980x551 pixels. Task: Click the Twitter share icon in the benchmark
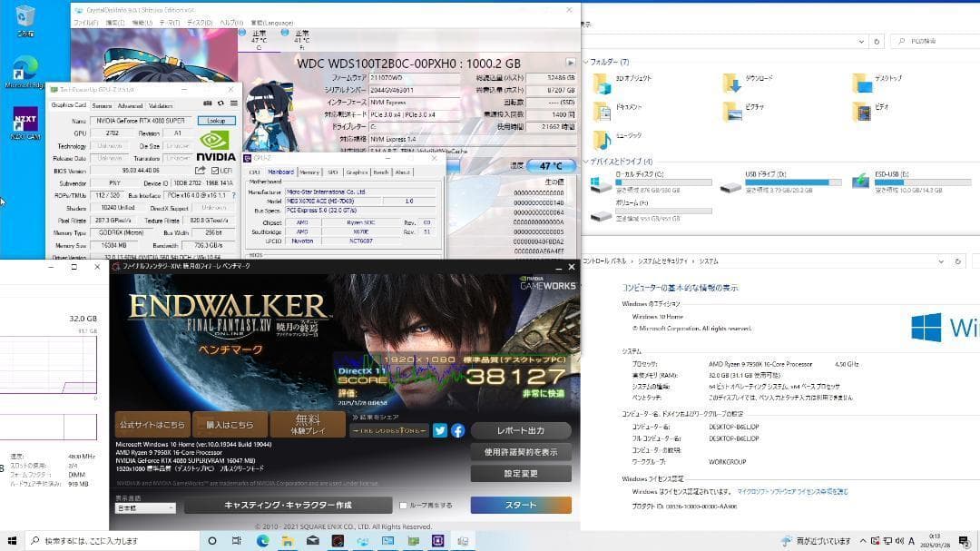[439, 430]
